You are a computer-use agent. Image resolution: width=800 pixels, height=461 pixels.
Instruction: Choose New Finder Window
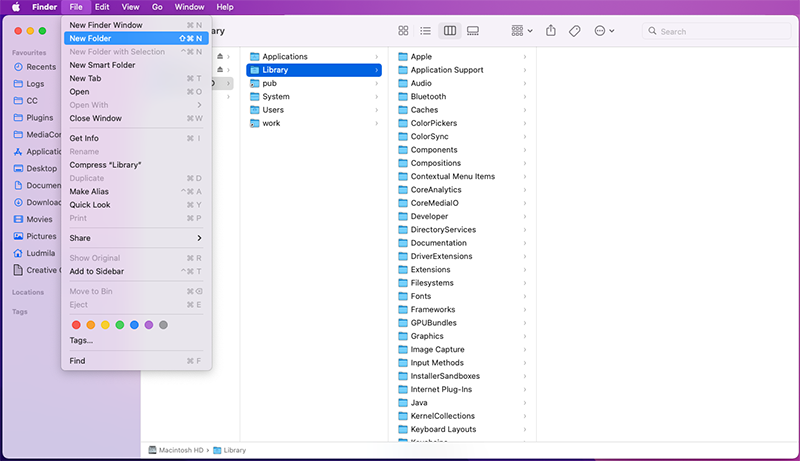(136, 25)
